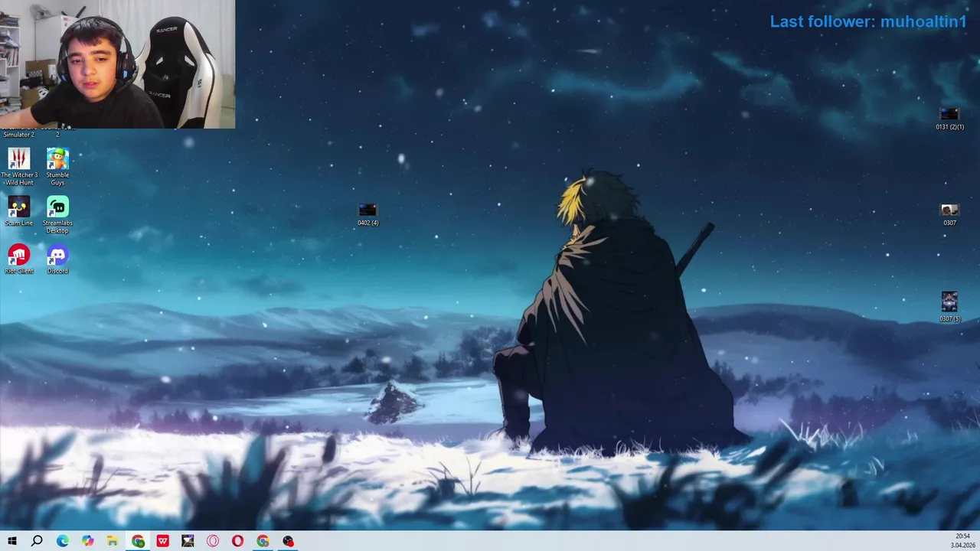Select the 0131 (2)(1) file icon
Screen dimensions: 980x551
click(949, 119)
